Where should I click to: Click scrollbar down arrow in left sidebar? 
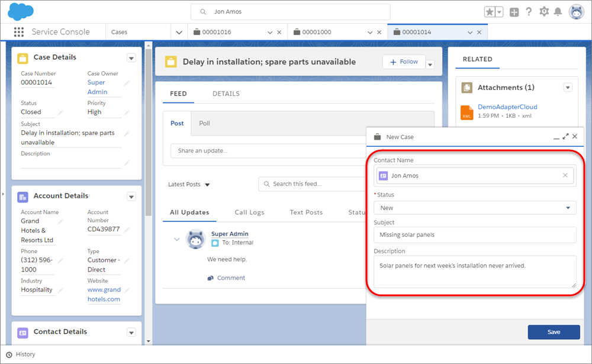149,342
